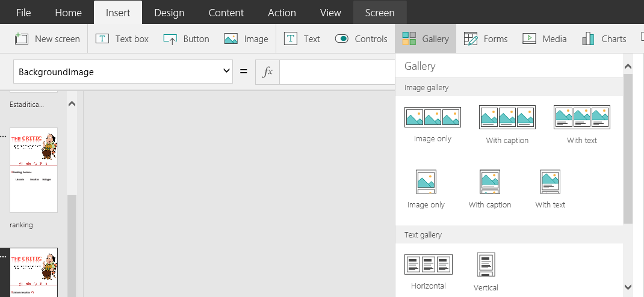Open the File menu
644x297 pixels.
(23, 13)
